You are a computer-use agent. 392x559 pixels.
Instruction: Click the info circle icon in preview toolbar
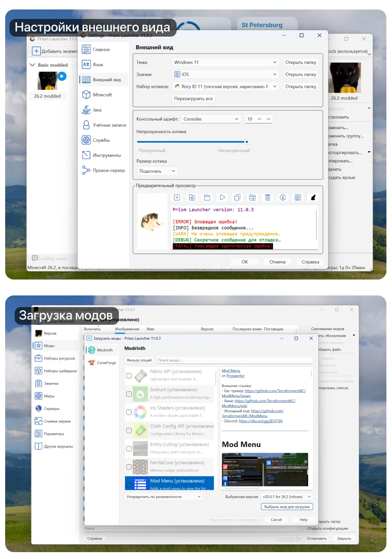pos(283,197)
